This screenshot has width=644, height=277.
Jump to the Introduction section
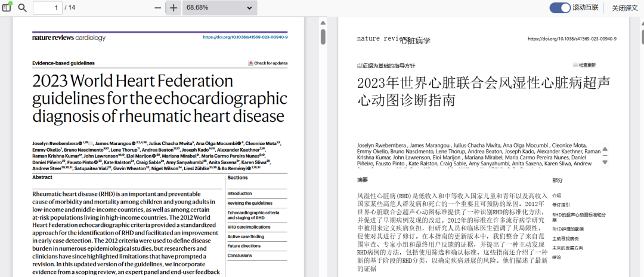240,193
